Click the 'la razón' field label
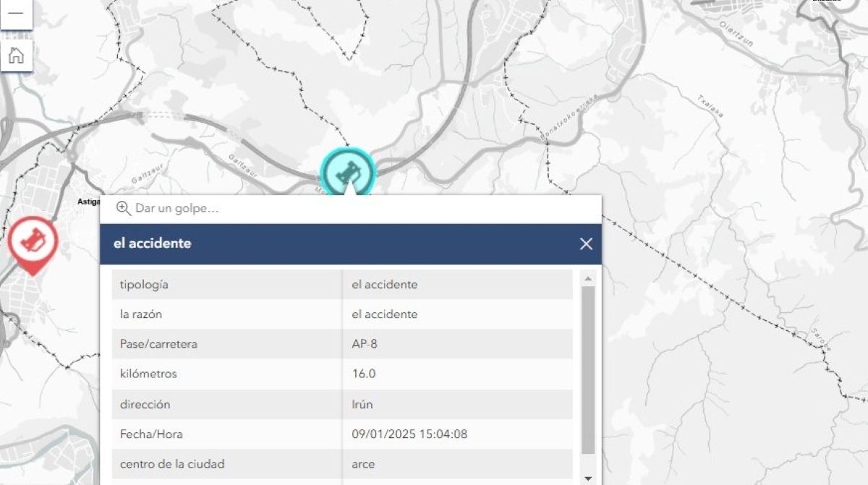This screenshot has width=868, height=485. coord(142,314)
